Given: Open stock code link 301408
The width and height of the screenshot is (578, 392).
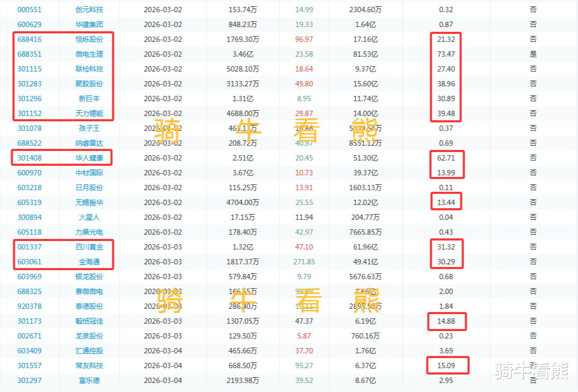Looking at the screenshot, I should pos(30,158).
